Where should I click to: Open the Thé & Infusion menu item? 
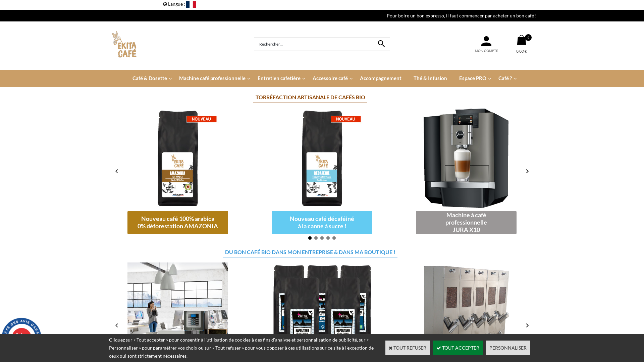430,78
